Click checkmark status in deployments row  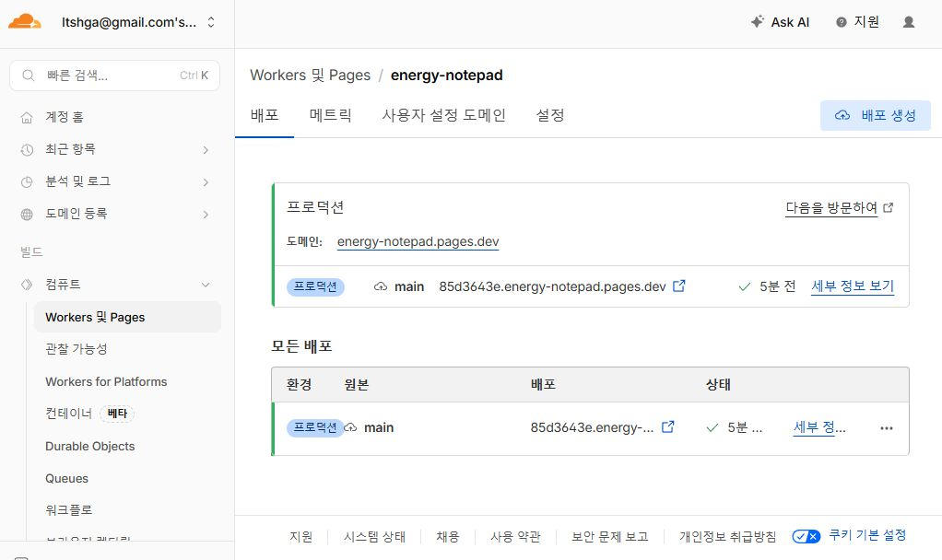pyautogui.click(x=712, y=428)
